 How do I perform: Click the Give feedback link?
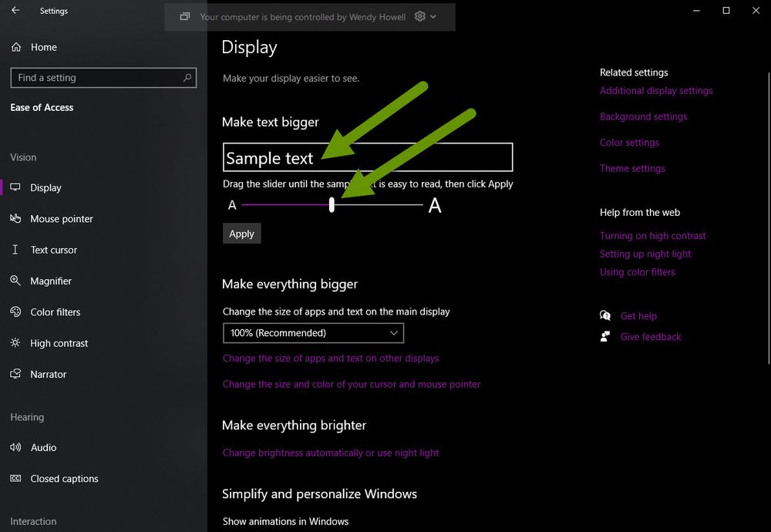650,336
